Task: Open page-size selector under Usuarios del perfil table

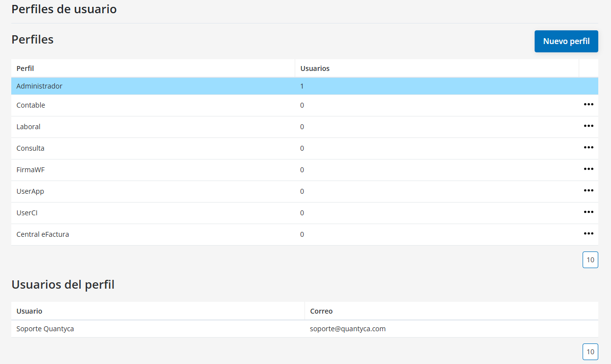Action: point(590,352)
